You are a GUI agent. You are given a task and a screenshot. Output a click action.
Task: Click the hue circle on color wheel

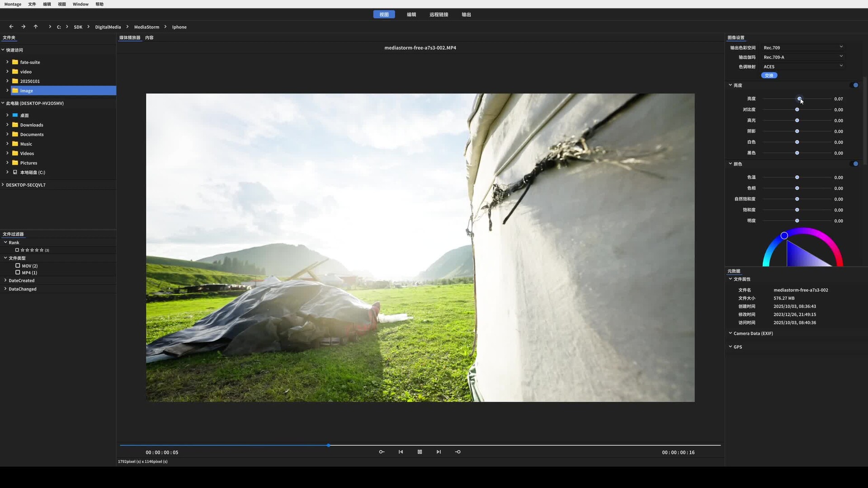tap(784, 235)
